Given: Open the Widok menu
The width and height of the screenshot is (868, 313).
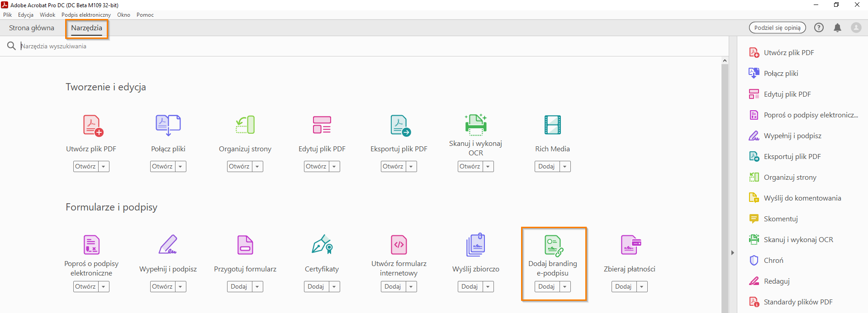Looking at the screenshot, I should click(47, 15).
